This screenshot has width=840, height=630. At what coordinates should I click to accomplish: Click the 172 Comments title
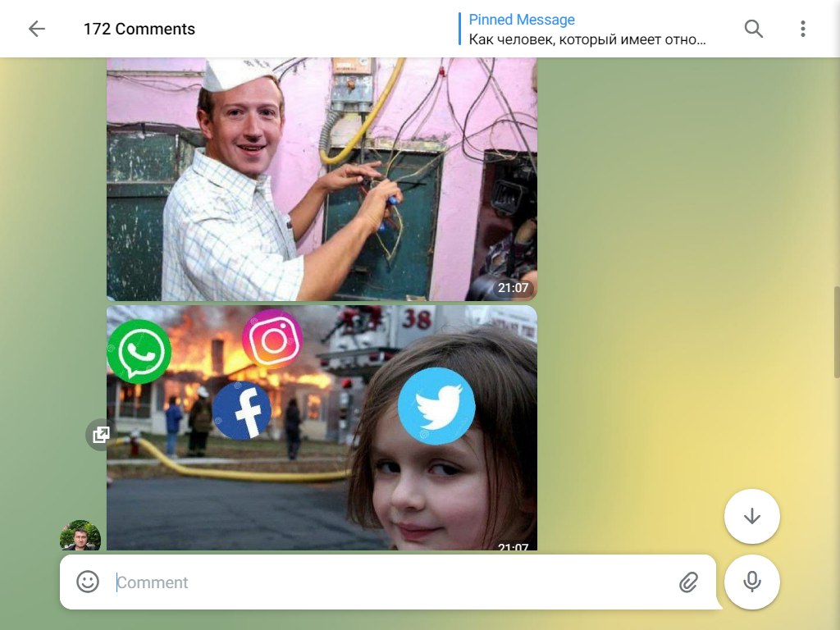pyautogui.click(x=139, y=29)
